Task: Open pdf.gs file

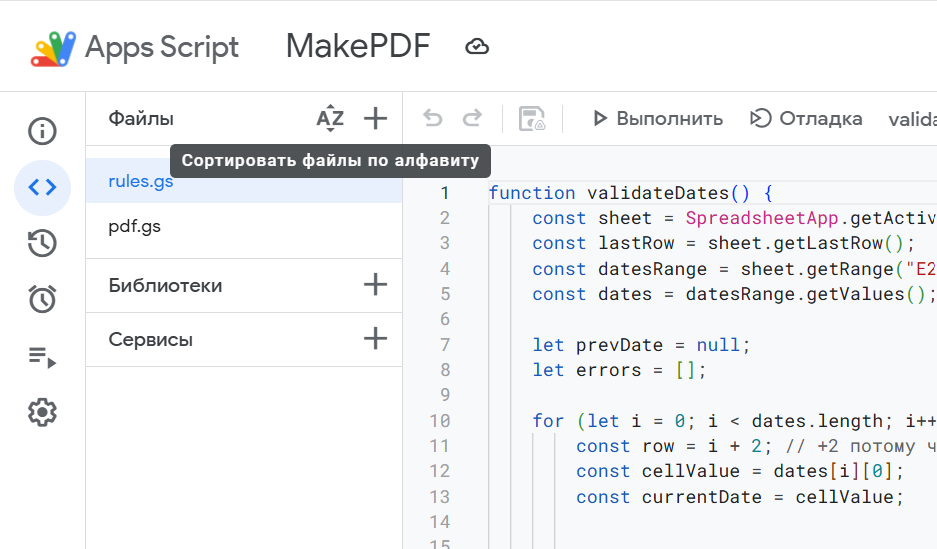Action: click(135, 227)
